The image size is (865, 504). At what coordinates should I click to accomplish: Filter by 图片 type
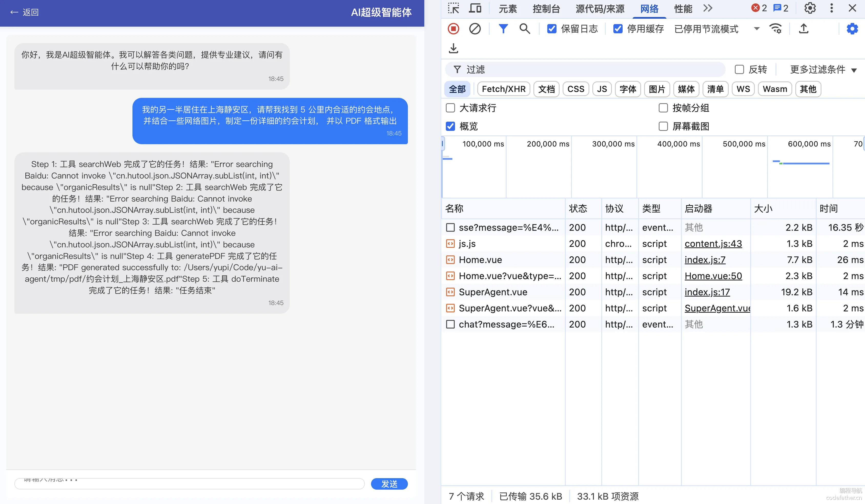657,89
